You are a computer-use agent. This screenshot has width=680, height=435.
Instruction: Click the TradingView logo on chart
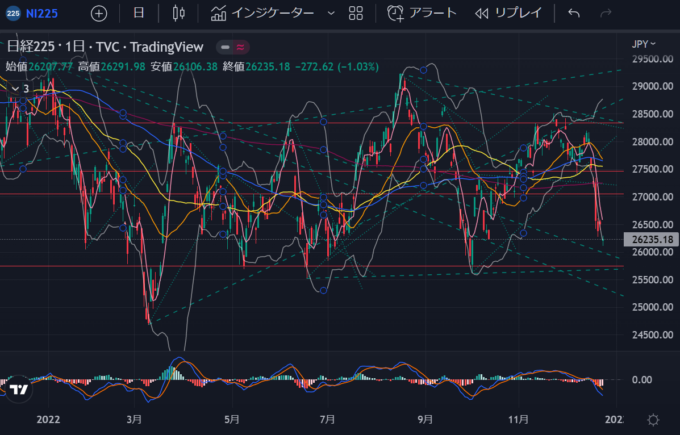pyautogui.click(x=17, y=389)
